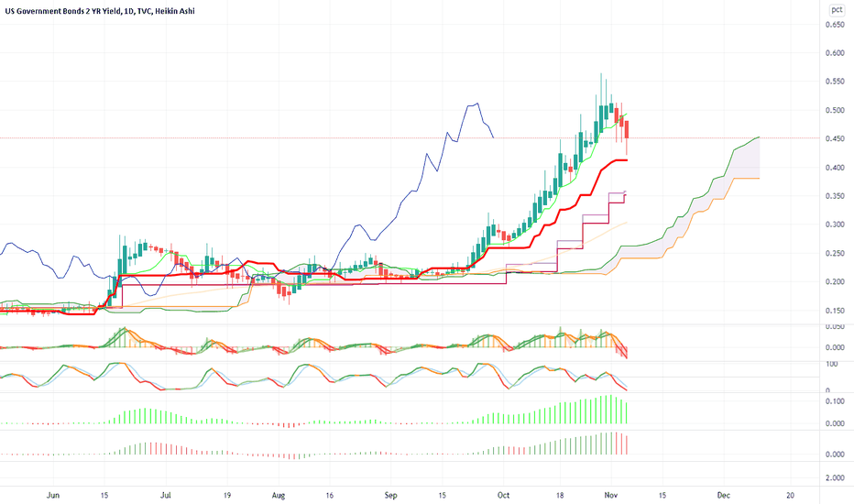
Task: Click the 'Oct' date on time axis
Action: point(503,495)
